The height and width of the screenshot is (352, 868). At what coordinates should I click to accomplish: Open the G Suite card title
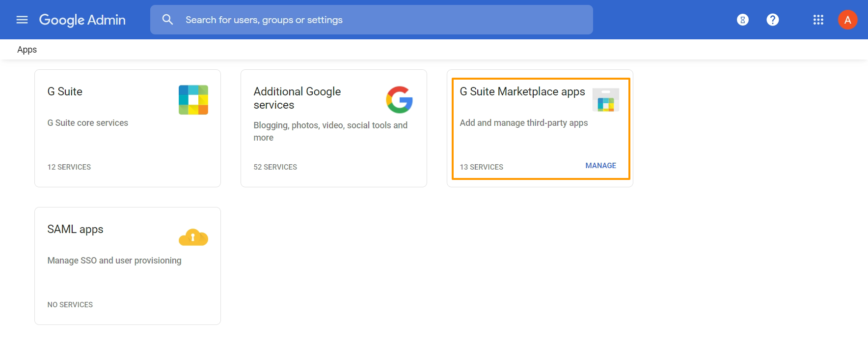click(65, 91)
